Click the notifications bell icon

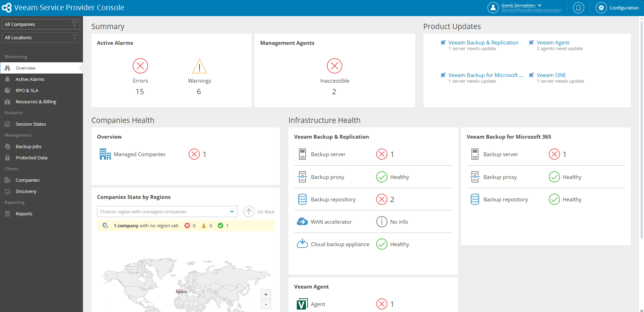(x=578, y=8)
